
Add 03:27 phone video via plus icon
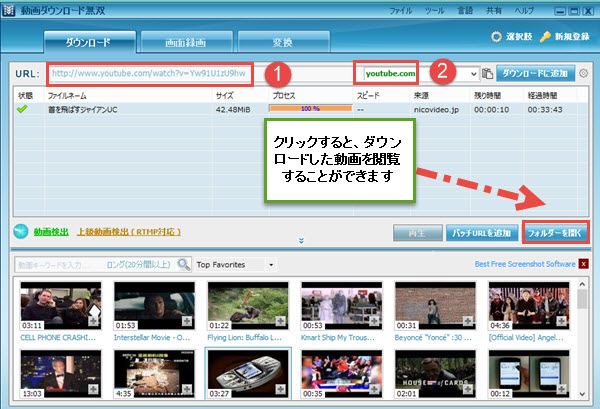(280, 389)
